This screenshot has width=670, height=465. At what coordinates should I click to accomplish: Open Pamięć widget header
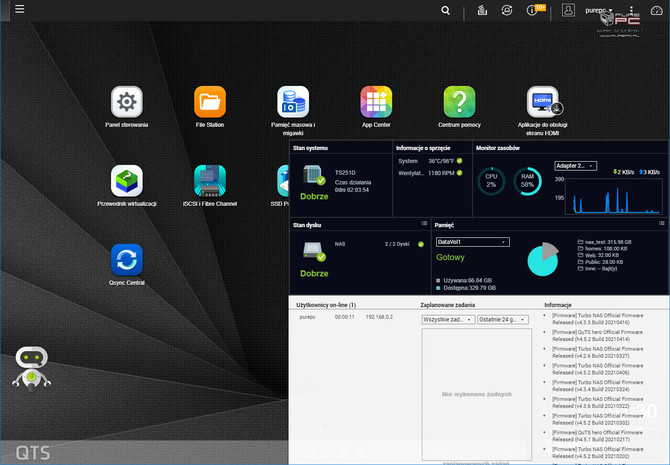coord(444,225)
